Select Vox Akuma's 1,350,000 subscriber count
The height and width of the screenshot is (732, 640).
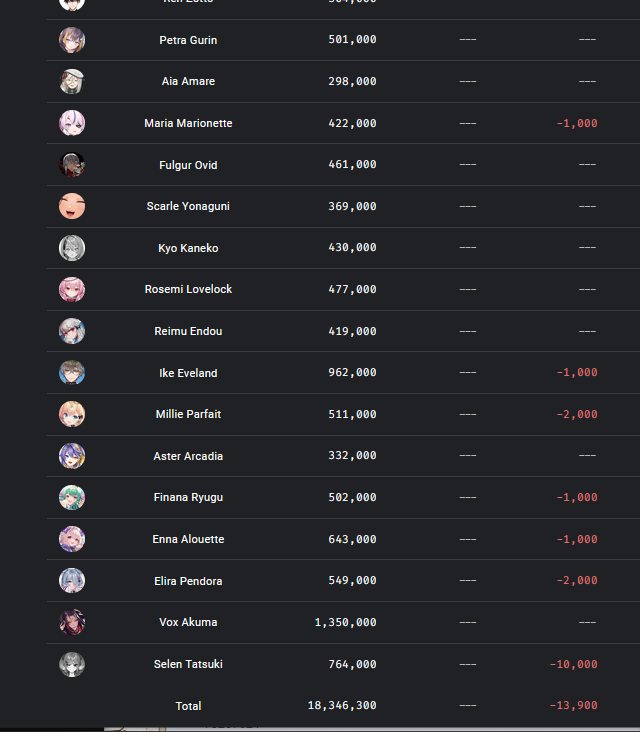pos(345,622)
